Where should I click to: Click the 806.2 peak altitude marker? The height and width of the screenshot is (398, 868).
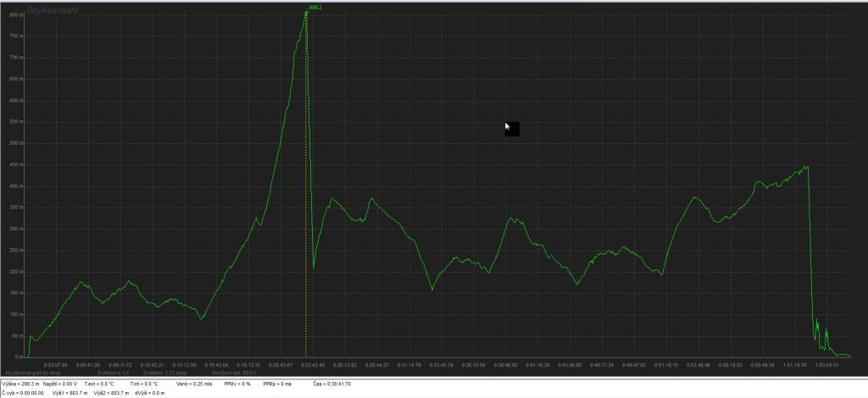(313, 6)
